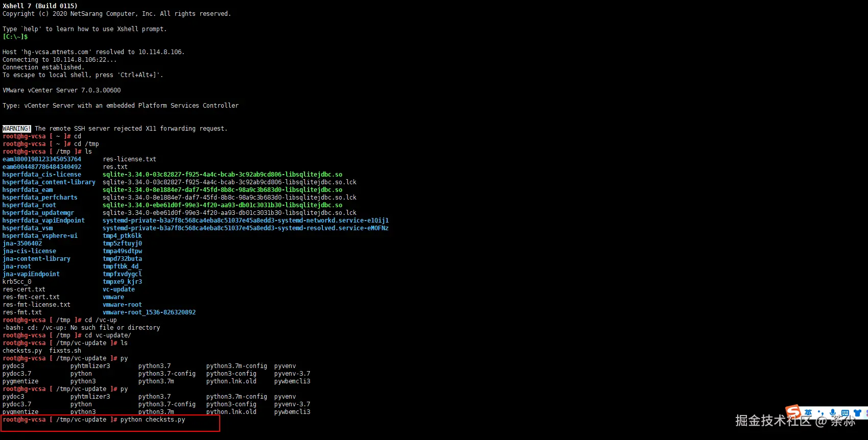Click the 'checksts.py' file in ls output
This screenshot has width=868, height=440.
click(x=22, y=351)
